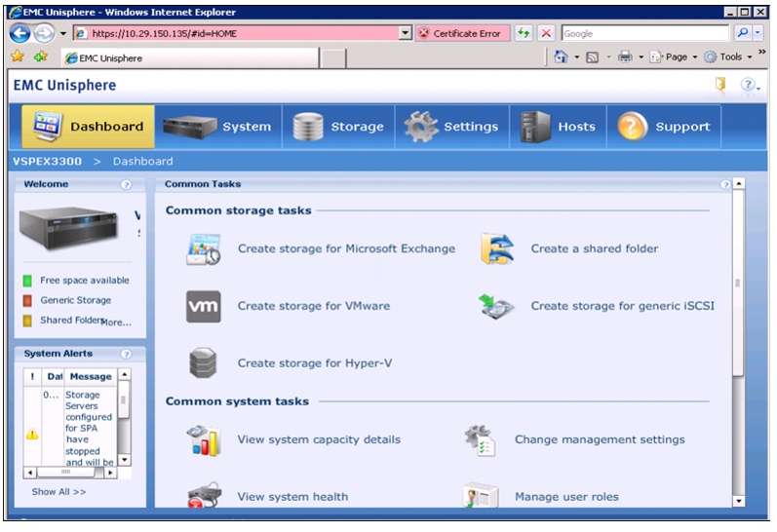Click the yellow book icon in Unisphere header

click(720, 84)
